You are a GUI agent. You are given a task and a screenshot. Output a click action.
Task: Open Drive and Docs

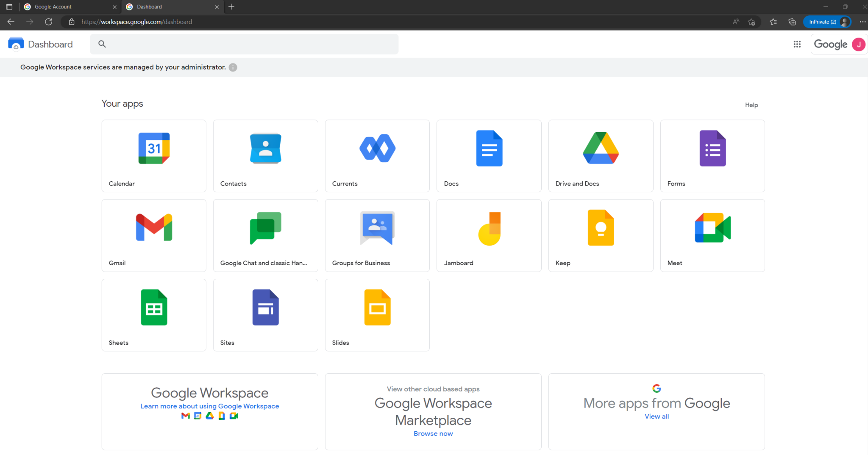(x=601, y=155)
